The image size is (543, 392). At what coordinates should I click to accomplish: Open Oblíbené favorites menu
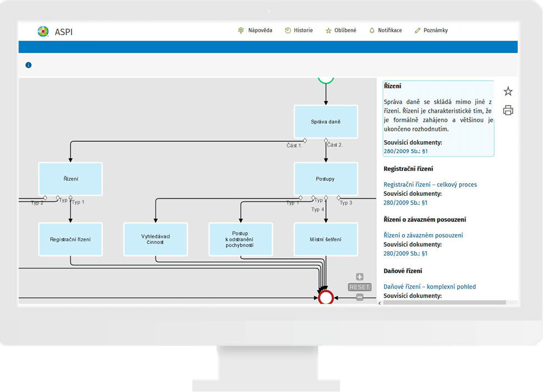coord(341,31)
